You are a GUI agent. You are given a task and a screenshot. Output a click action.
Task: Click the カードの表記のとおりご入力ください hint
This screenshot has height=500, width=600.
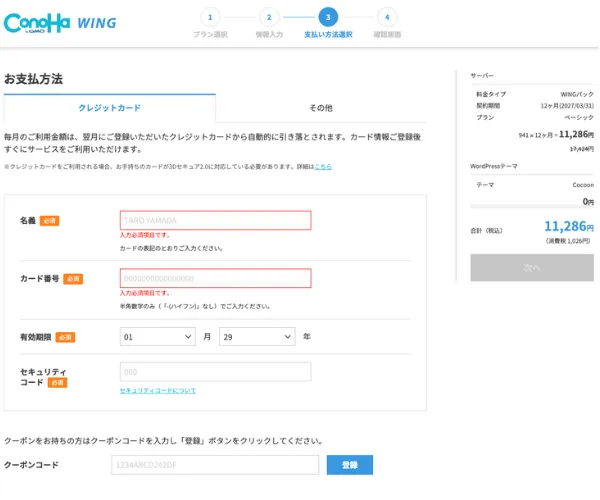(x=171, y=248)
